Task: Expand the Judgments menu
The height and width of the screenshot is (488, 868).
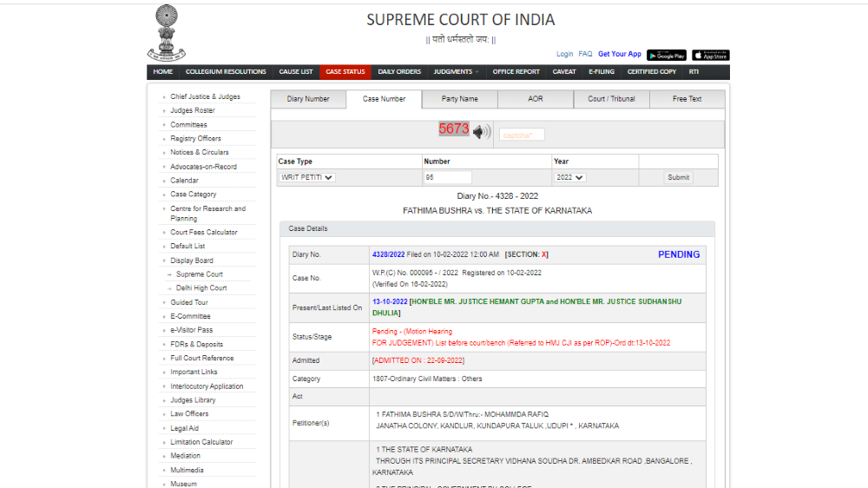Action: 456,72
